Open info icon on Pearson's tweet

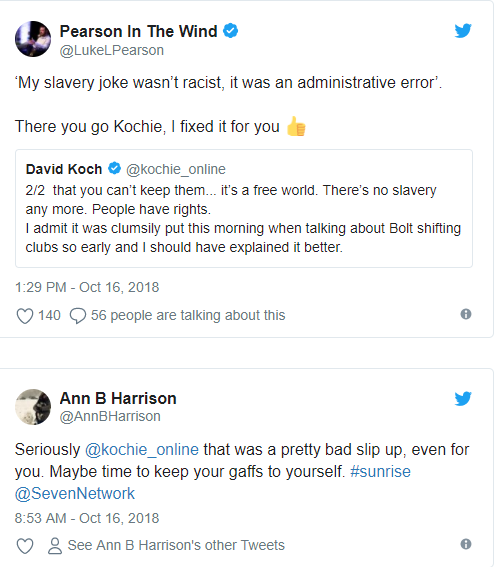point(466,314)
